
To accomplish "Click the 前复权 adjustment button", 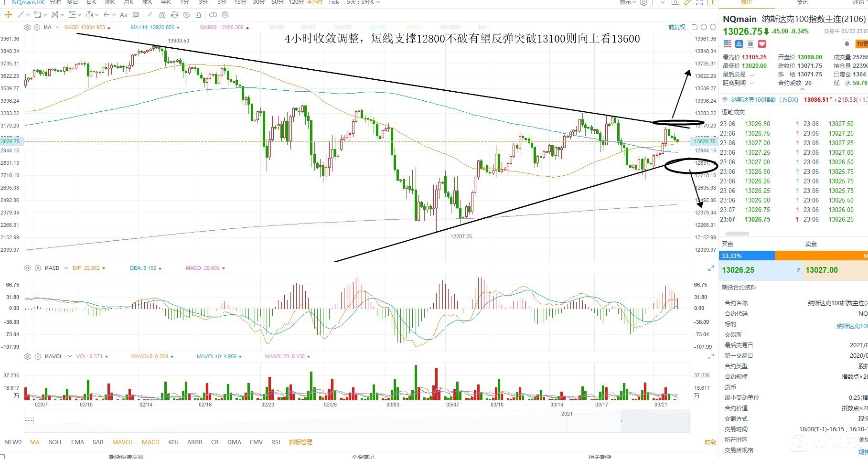I will coord(677,27).
